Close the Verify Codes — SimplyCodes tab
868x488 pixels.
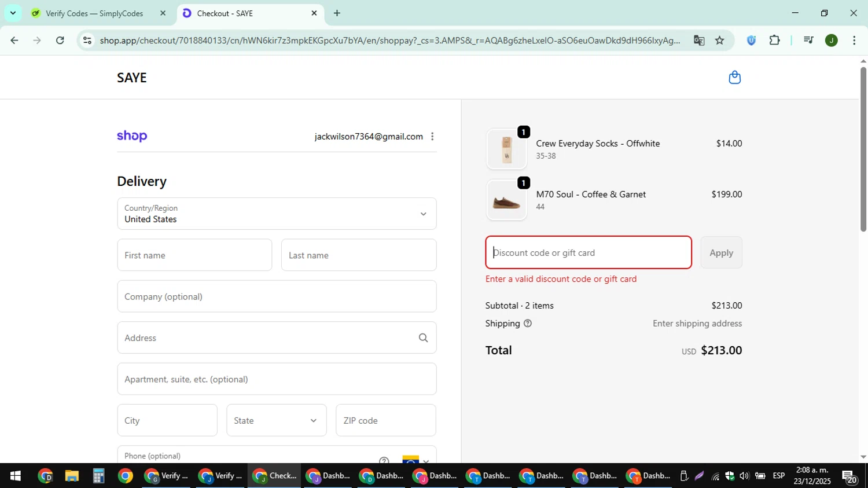163,13
